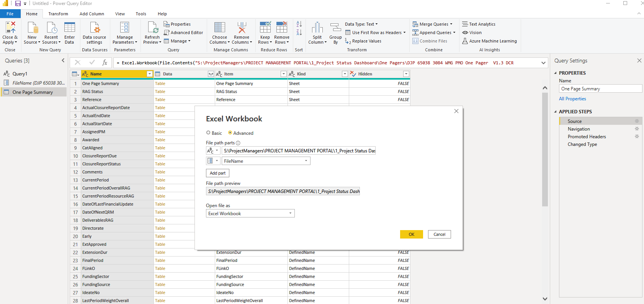Click the query Name field in Query Settings
This screenshot has width=644, height=304.
pos(600,89)
